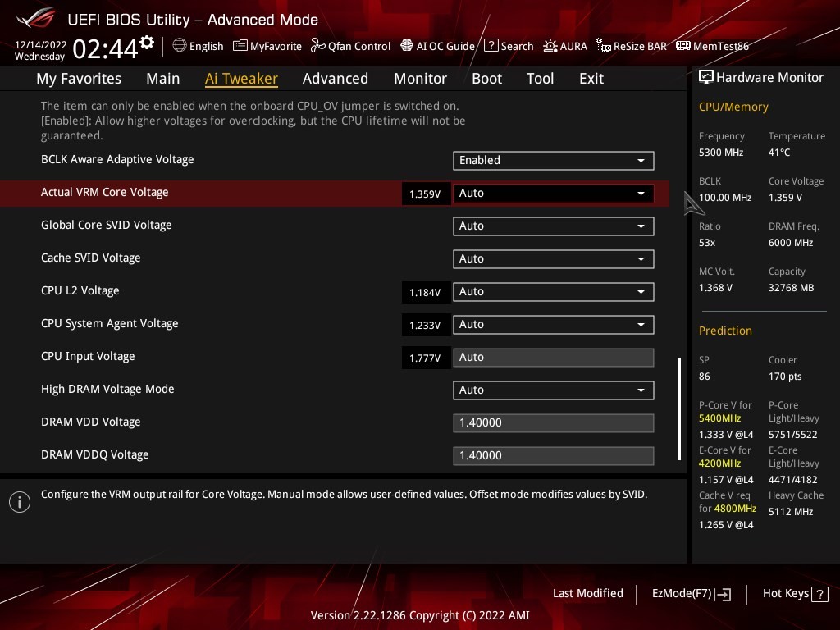Toggle ReSize BAR option

pyautogui.click(x=631, y=46)
